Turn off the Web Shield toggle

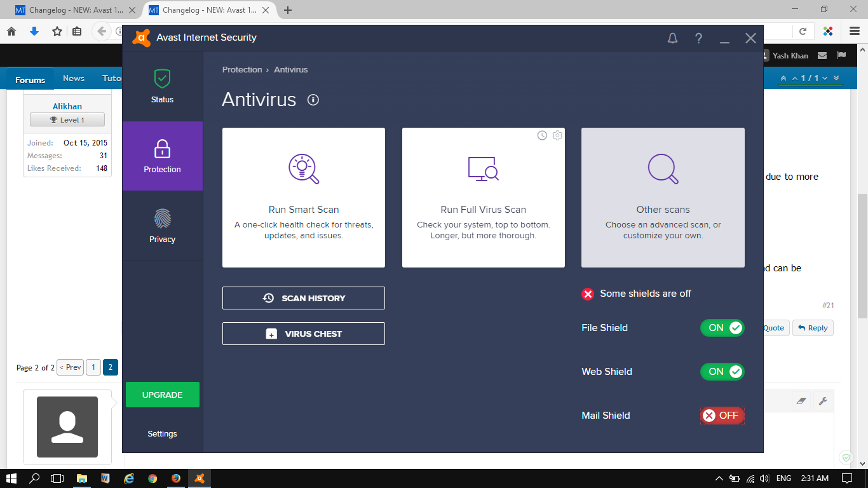[722, 372]
